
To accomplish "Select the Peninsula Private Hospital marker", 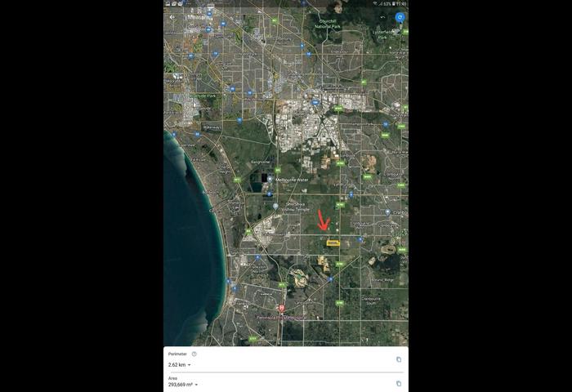I will point(281,309).
